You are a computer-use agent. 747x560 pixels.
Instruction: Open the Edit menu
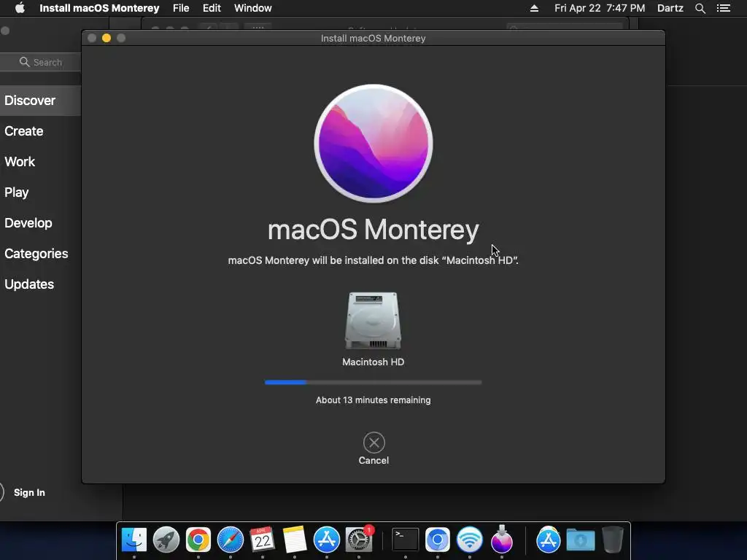coord(212,8)
